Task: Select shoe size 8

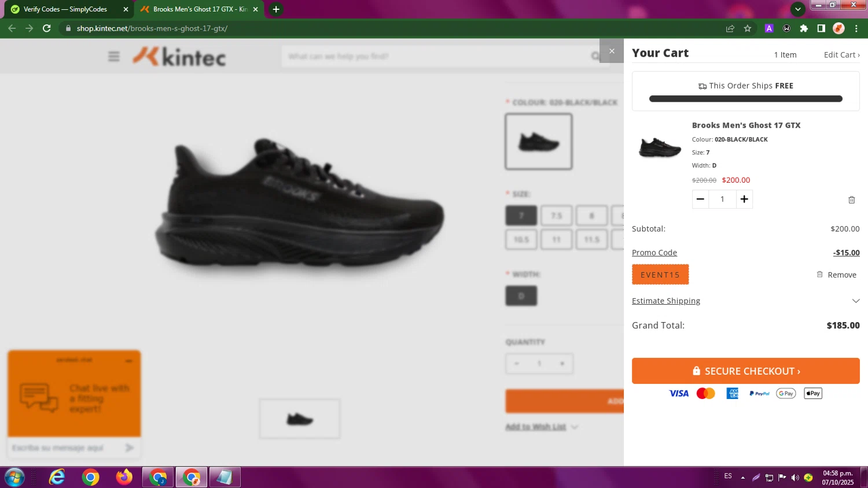Action: tap(591, 216)
